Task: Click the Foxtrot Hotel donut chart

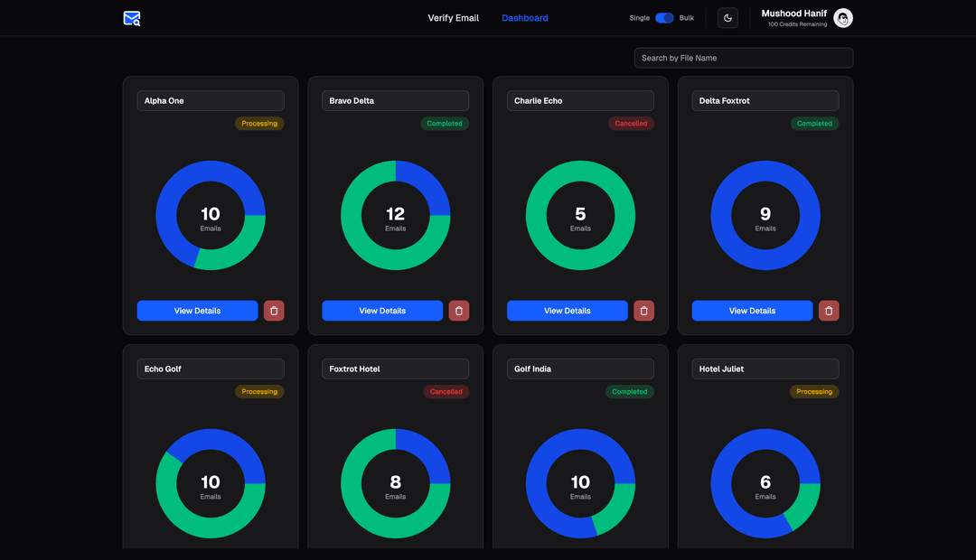Action: [x=395, y=483]
